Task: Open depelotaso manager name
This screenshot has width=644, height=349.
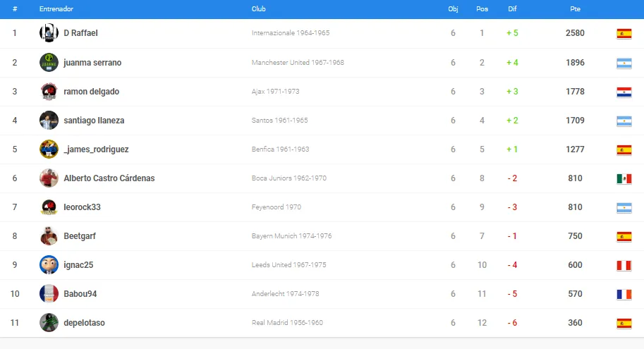Action: pos(84,323)
